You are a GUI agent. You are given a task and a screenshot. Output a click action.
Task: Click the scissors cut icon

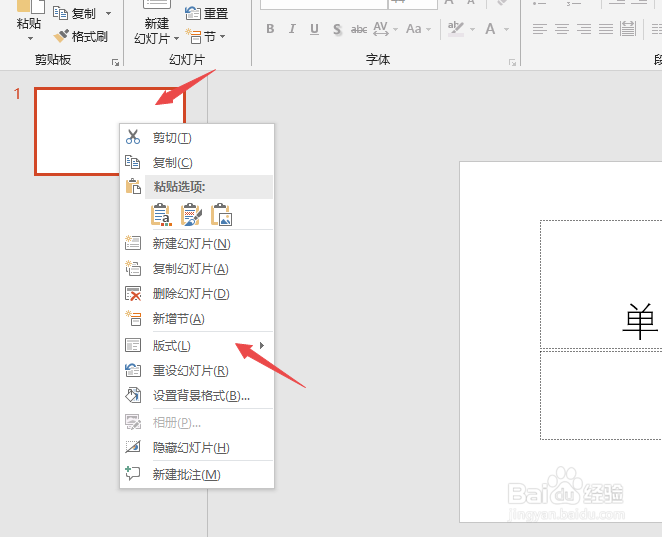[x=133, y=137]
